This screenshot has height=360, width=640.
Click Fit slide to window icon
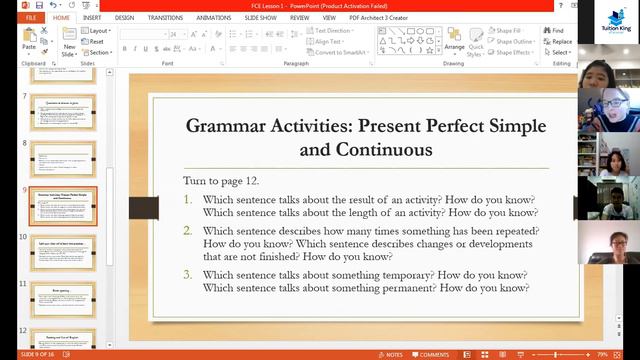click(617, 355)
